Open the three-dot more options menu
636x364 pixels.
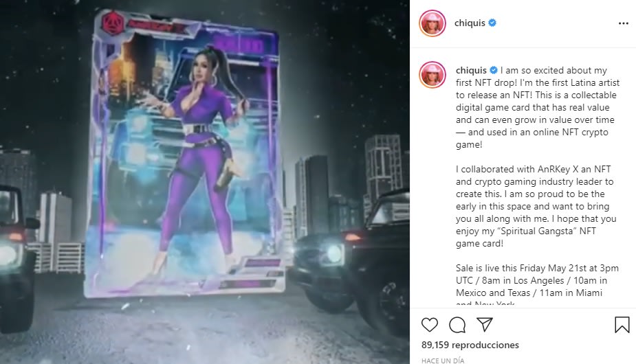tap(624, 23)
